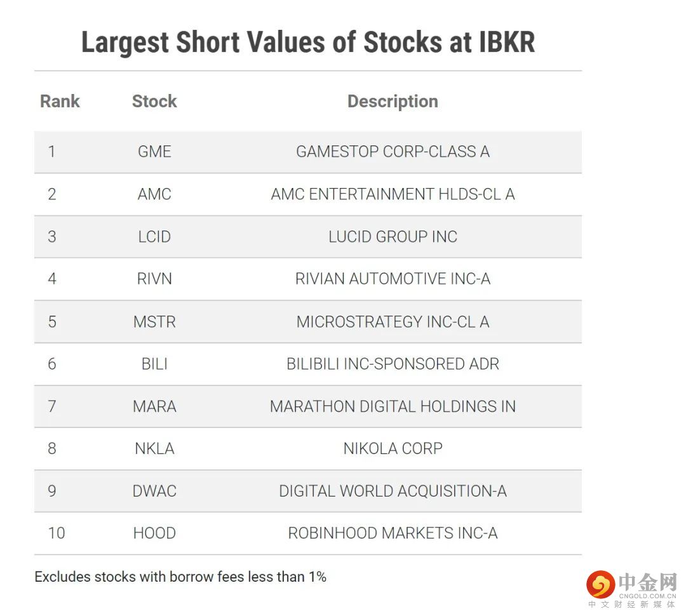
Task: Click the CNGOLD logo icon
Action: (600, 584)
